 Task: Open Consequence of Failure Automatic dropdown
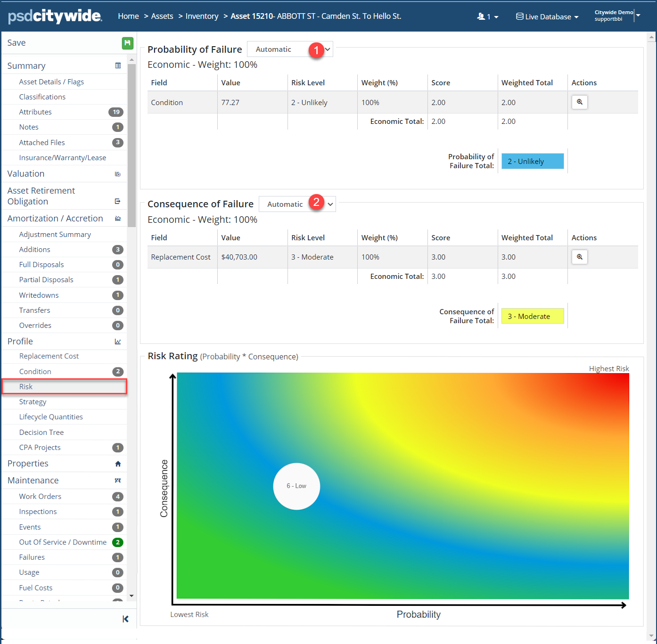pos(297,204)
